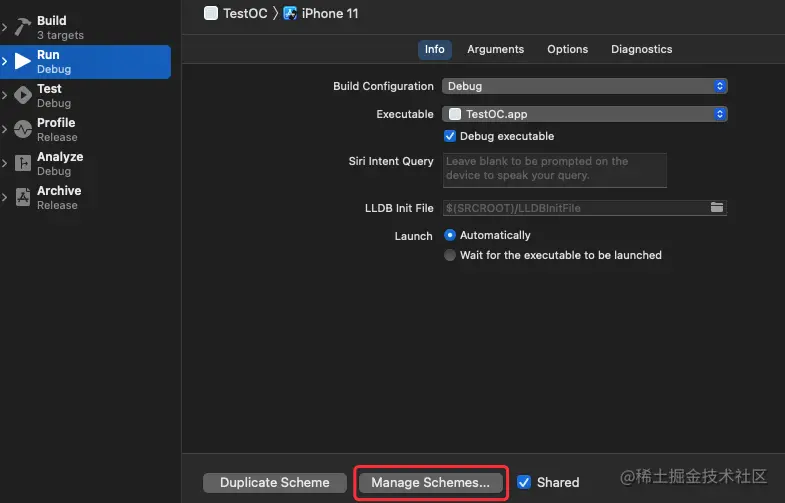Open folder browser for LLDB Init File
Viewport: 785px width, 503px height.
click(x=717, y=207)
